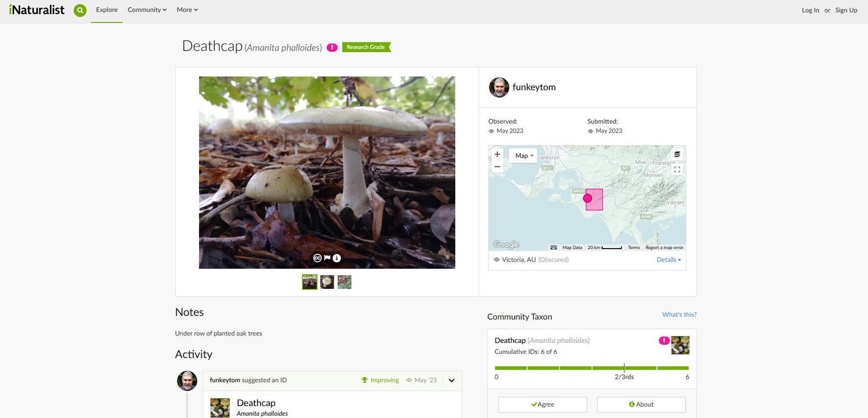The width and height of the screenshot is (868, 418).
Task: Open the More menu in navbar
Action: click(187, 10)
